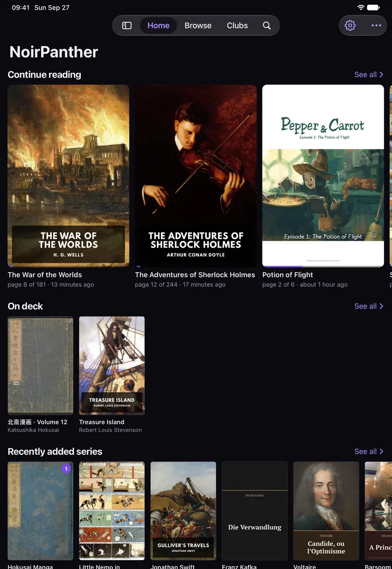Open the Hokusai Volume 12 cover
Screen dimensions: 392x569
tap(40, 365)
